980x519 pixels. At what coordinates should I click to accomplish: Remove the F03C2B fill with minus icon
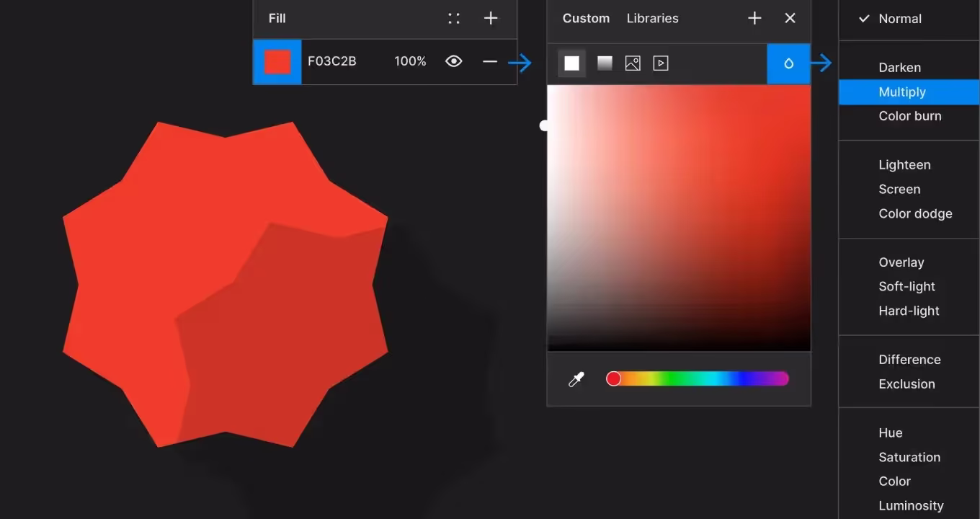[490, 62]
